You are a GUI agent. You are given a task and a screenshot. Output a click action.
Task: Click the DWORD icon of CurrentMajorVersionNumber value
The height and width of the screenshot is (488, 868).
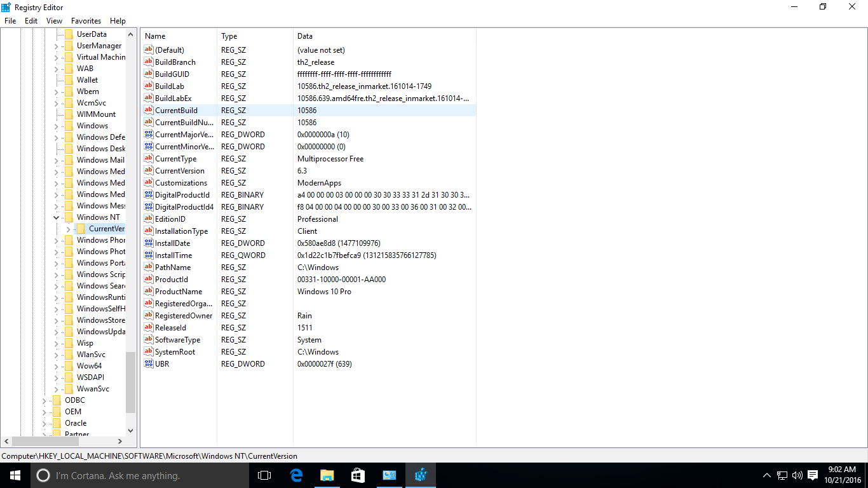click(x=149, y=135)
